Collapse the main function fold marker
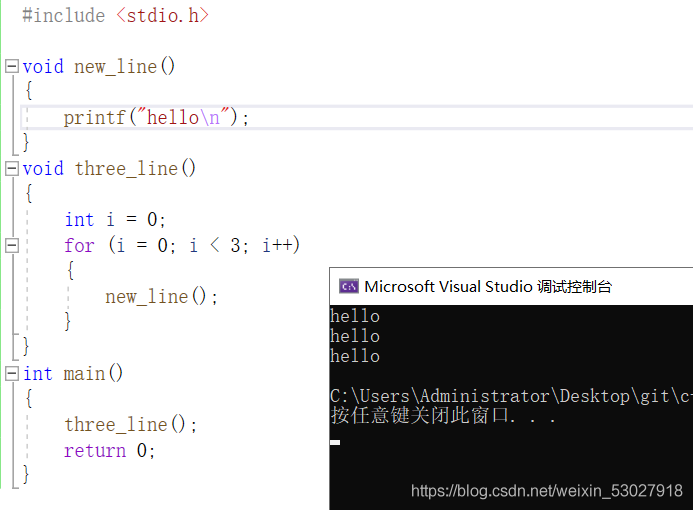 pos(12,373)
